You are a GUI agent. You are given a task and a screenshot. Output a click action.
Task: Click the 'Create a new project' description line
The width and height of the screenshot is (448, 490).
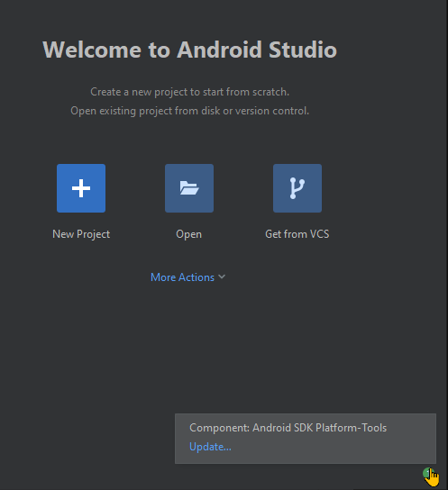pyautogui.click(x=190, y=92)
